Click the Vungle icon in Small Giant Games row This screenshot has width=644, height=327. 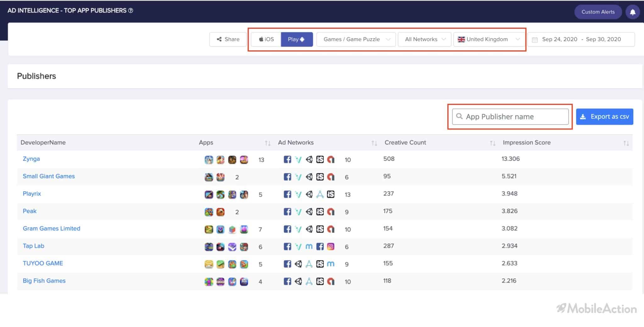coord(298,177)
